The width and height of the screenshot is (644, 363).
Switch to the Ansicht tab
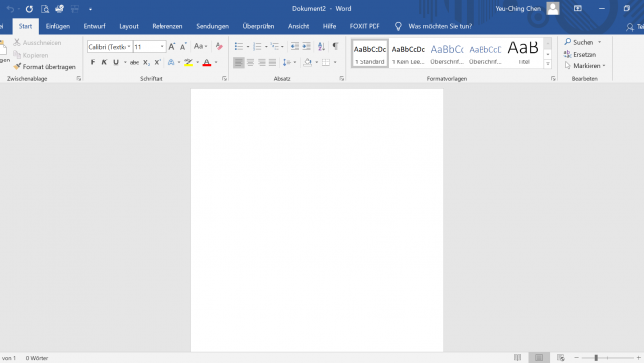point(298,26)
